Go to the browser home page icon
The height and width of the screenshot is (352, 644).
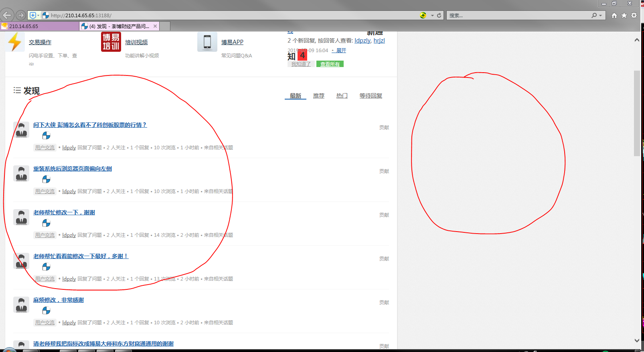coord(614,15)
